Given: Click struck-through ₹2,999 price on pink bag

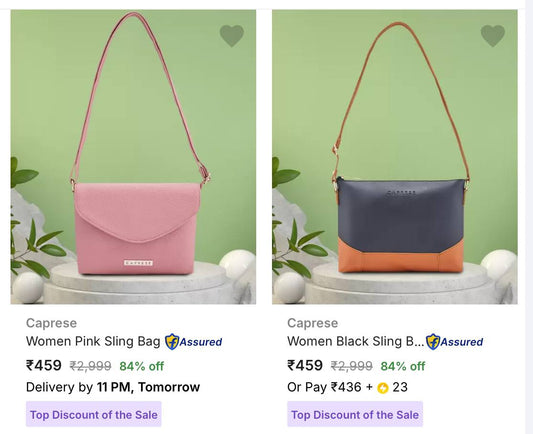Looking at the screenshot, I should point(90,366).
